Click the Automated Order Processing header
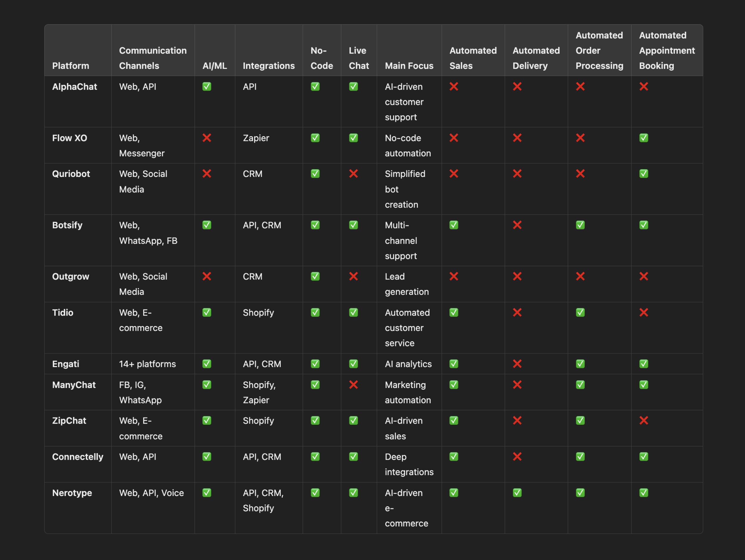 tap(599, 50)
